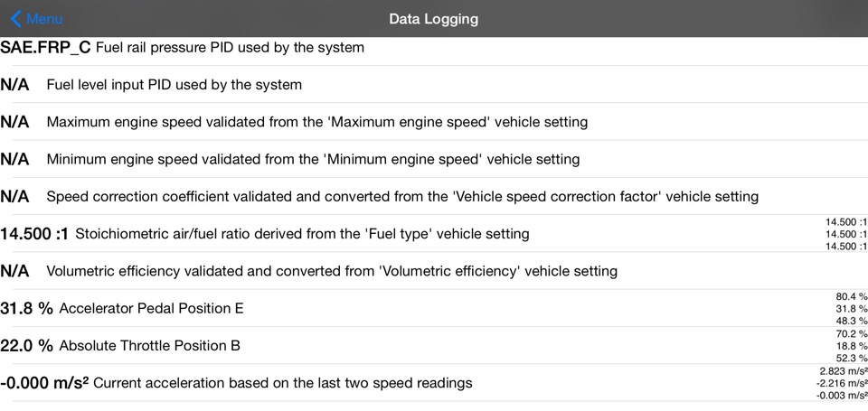The height and width of the screenshot is (411, 868).
Task: Select the Stoichiometric air/fuel ratio row
Action: [302, 234]
